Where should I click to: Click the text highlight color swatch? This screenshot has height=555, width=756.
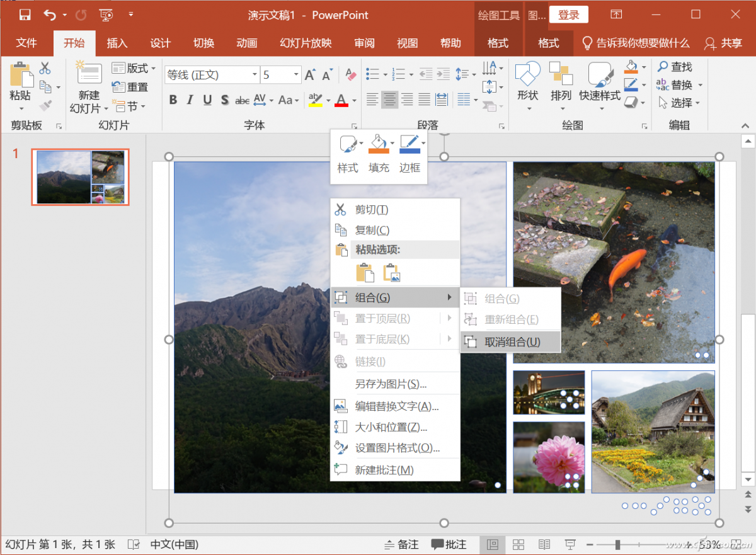click(x=315, y=100)
